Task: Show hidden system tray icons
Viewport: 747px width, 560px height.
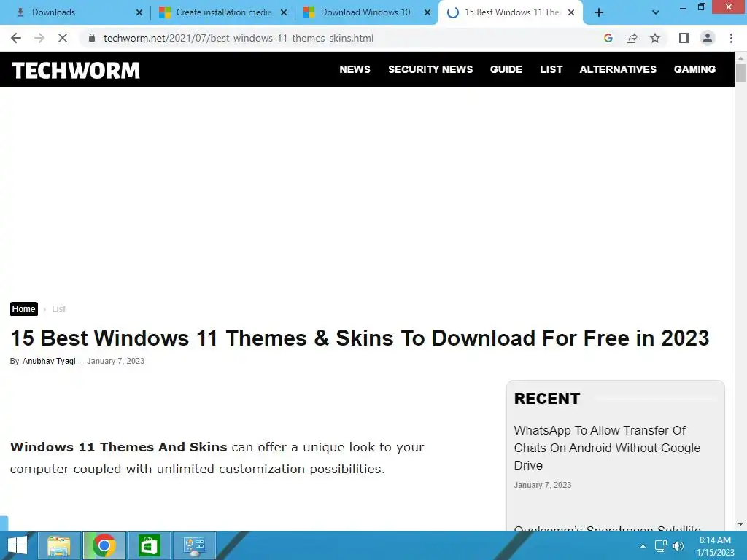Action: point(643,546)
